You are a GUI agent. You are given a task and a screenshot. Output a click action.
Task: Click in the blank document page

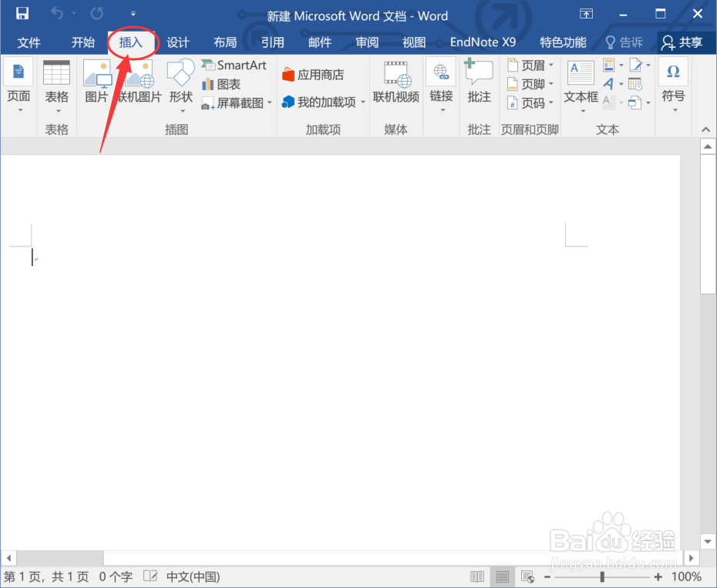pyautogui.click(x=340, y=352)
